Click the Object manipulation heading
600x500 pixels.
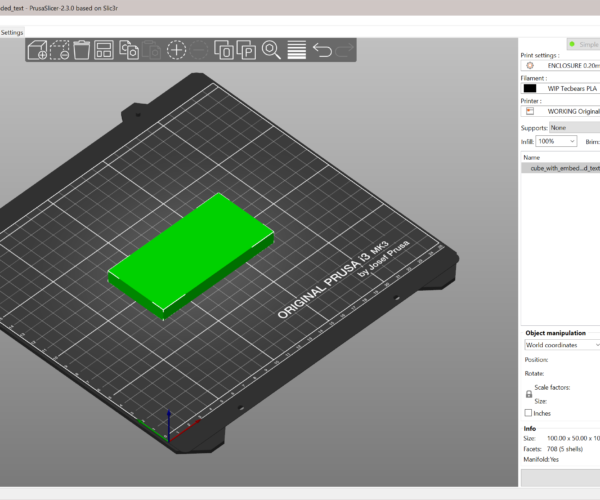coord(555,333)
